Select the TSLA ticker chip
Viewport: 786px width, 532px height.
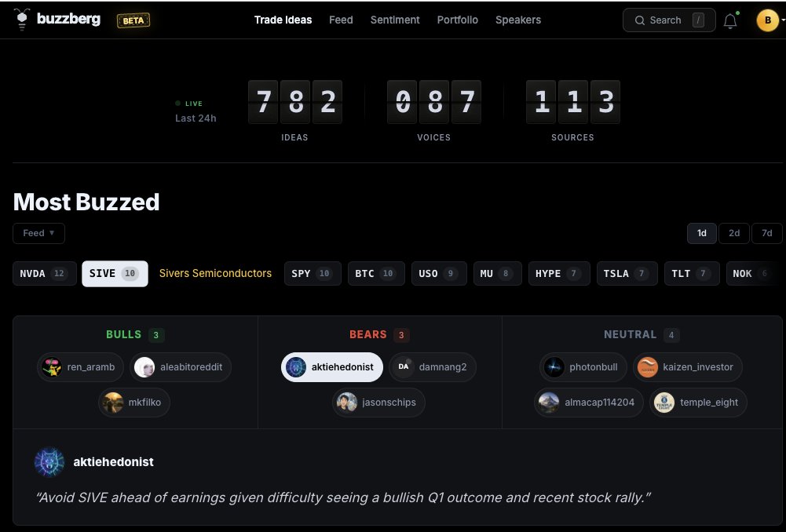click(627, 274)
